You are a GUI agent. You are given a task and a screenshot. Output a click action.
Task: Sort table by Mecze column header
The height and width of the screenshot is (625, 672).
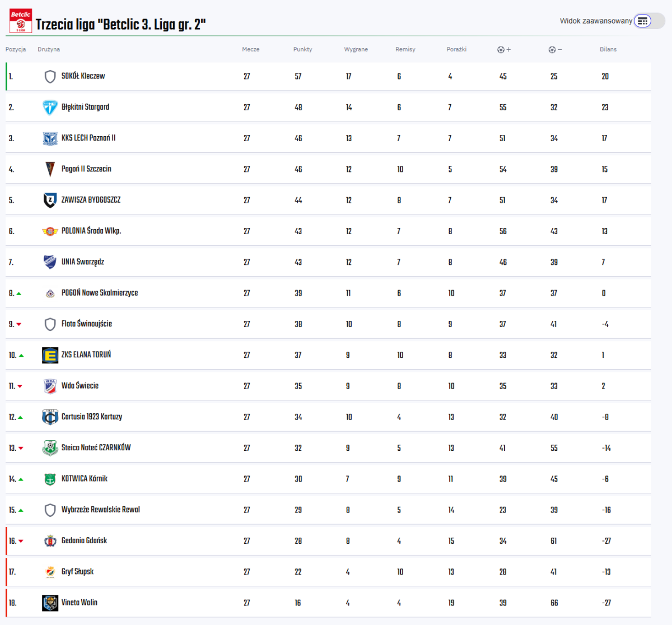250,49
